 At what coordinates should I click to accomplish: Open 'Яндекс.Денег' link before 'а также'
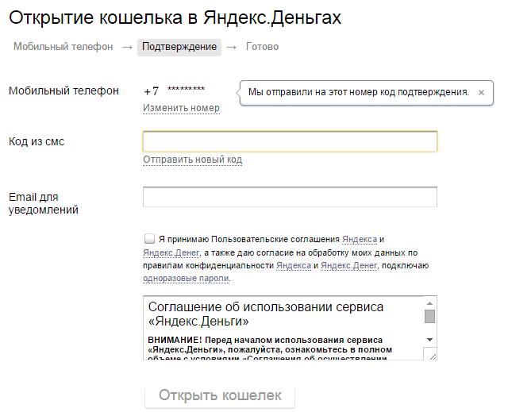[171, 252]
